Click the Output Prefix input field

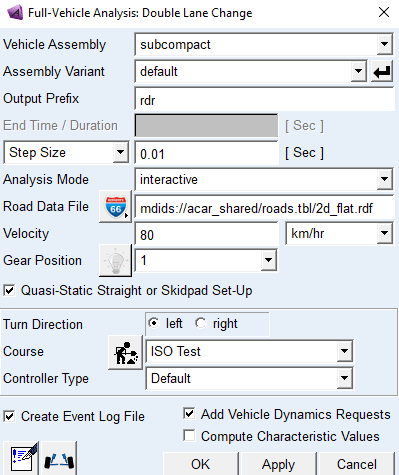pos(265,99)
